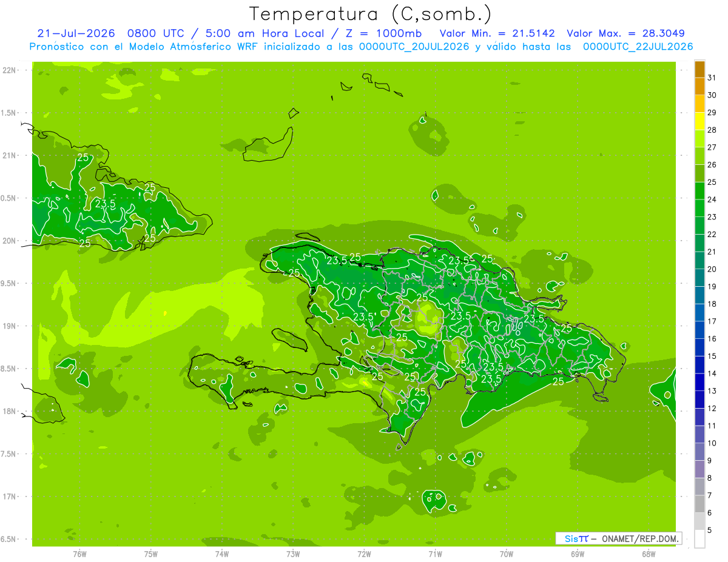
Task: Click the '76W' longitude axis label
Action: 79,554
